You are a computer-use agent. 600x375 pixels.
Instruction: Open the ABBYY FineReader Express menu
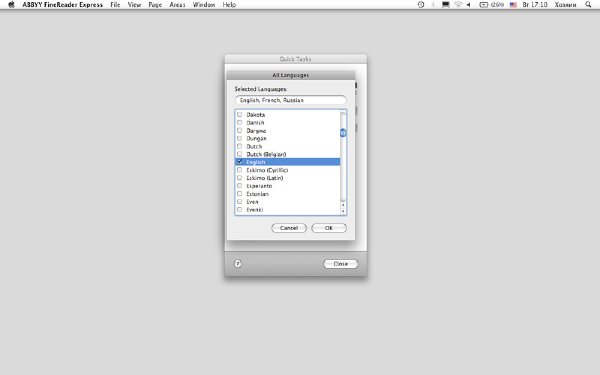click(x=62, y=5)
